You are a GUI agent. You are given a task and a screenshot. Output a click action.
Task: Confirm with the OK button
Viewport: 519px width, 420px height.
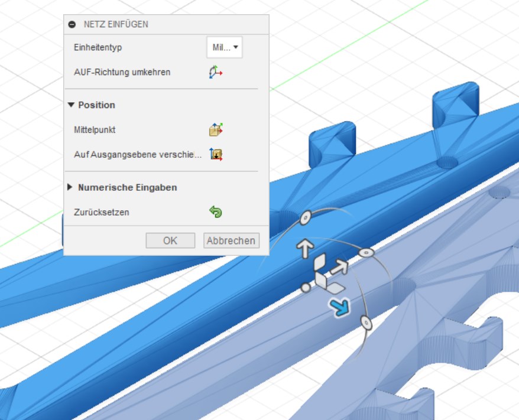pyautogui.click(x=170, y=240)
